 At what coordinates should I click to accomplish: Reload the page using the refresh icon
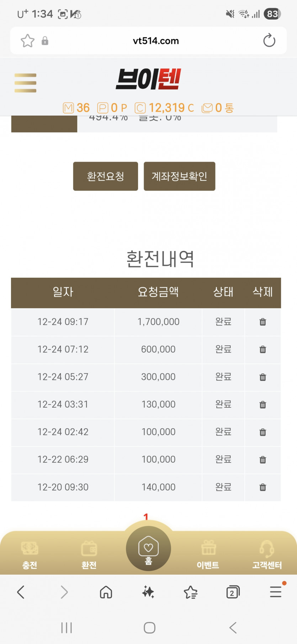pyautogui.click(x=269, y=41)
